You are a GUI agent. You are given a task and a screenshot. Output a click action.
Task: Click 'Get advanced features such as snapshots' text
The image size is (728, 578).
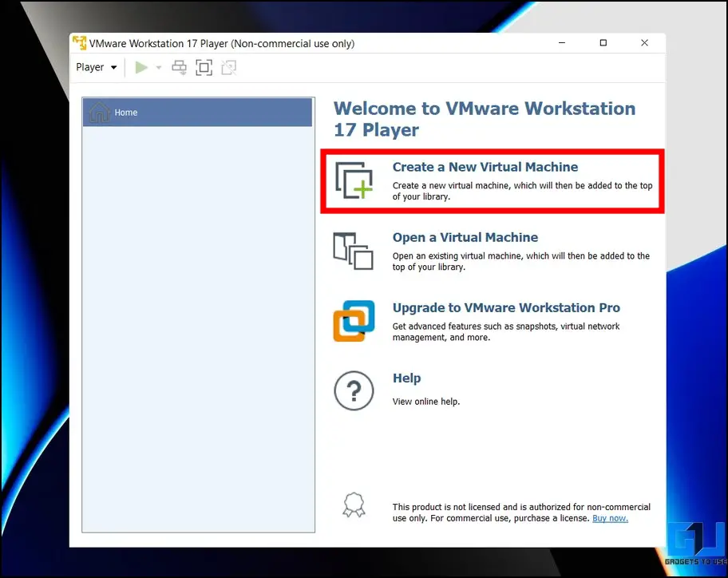[506, 331]
